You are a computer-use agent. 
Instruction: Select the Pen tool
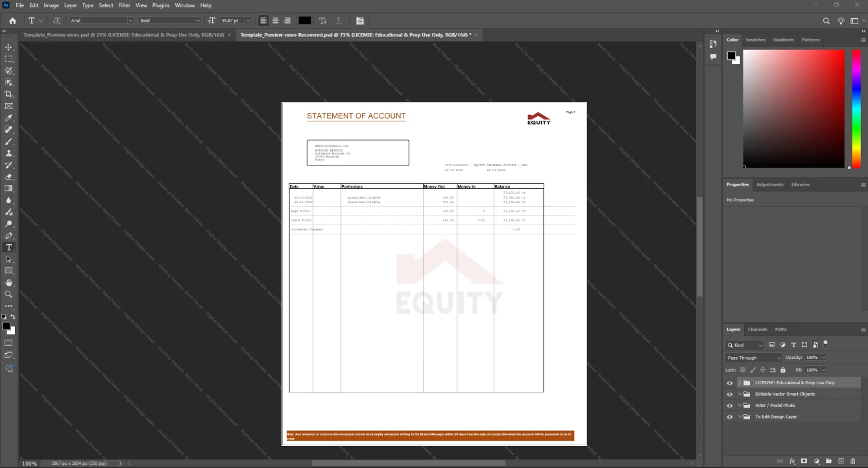point(8,236)
